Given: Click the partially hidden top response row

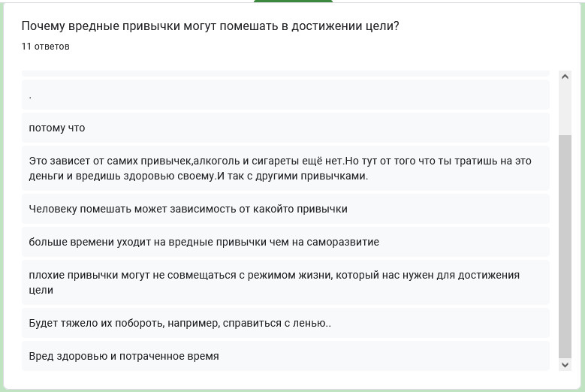Looking at the screenshot, I should 285,74.
